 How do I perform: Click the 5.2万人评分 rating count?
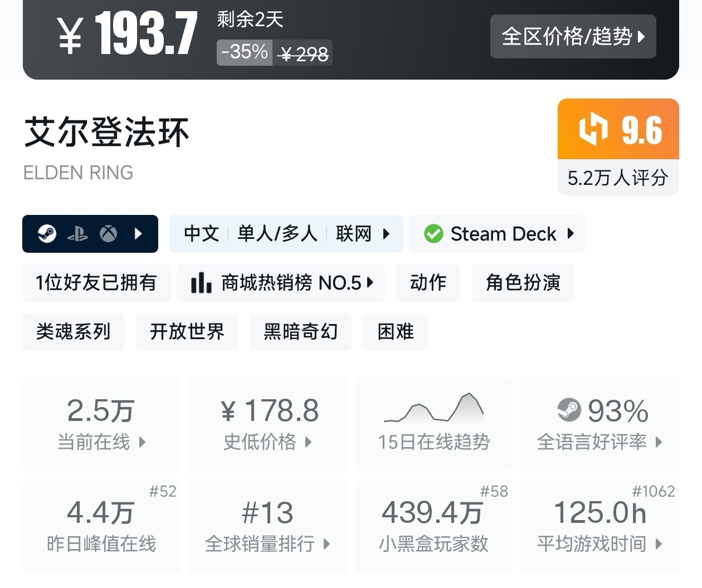pyautogui.click(x=618, y=178)
